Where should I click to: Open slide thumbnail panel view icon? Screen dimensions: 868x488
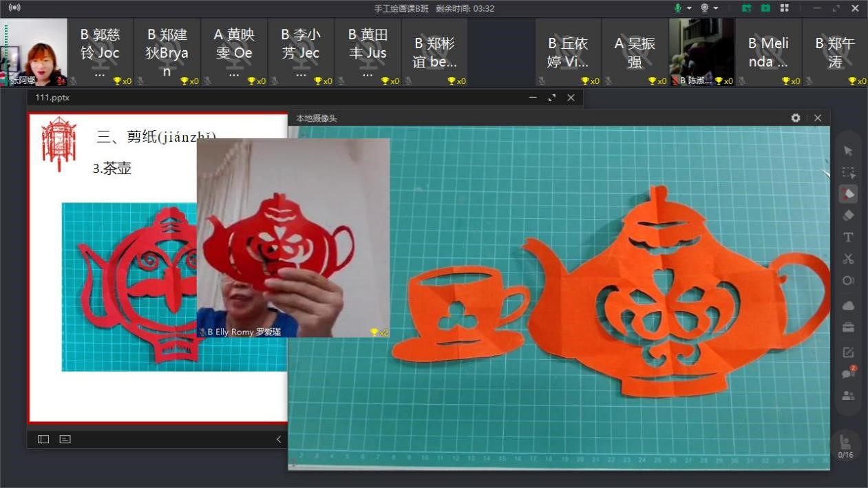(43, 439)
